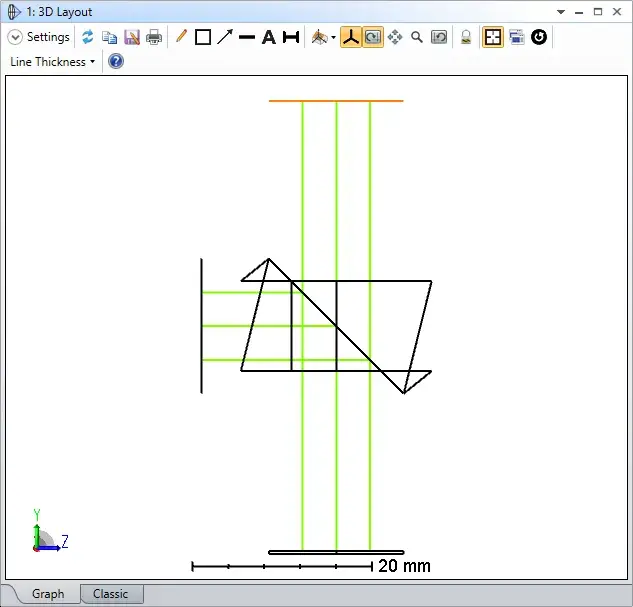
Task: Expand the Settings chevron
Action: click(15, 37)
